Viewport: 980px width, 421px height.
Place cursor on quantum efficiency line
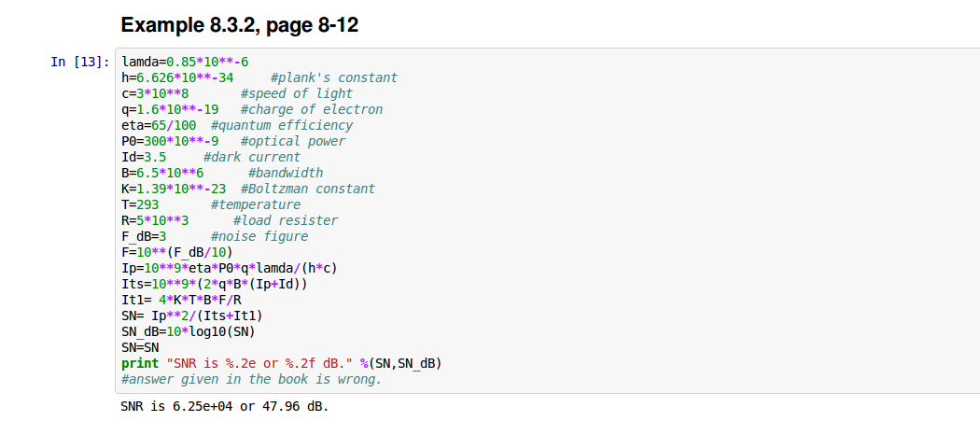pos(237,126)
